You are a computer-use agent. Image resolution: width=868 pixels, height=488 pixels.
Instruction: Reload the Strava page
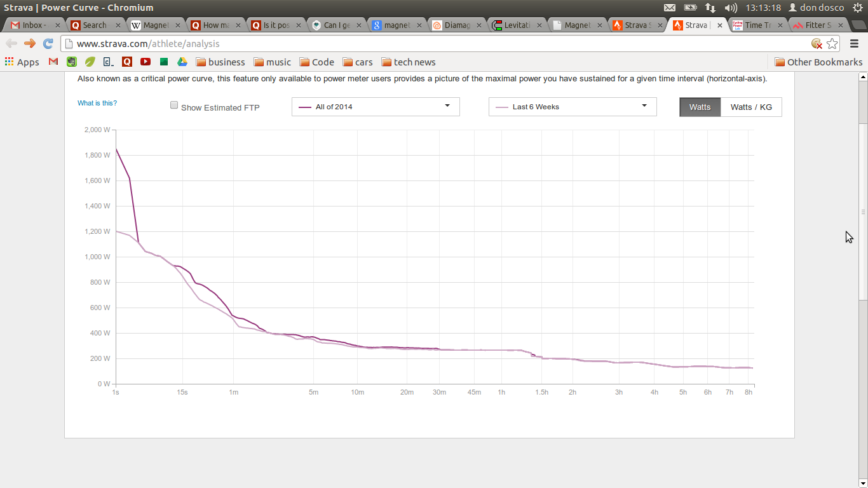coord(48,44)
